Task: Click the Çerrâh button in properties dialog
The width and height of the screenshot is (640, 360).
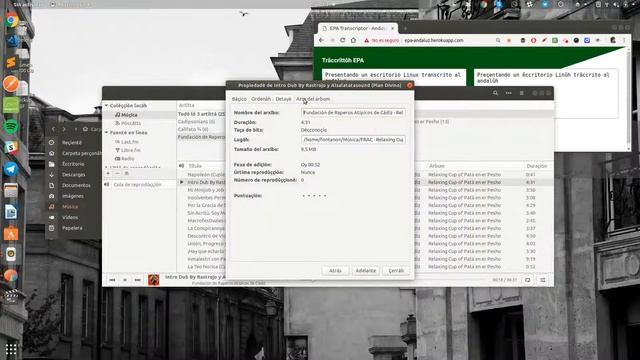Action: click(x=396, y=271)
